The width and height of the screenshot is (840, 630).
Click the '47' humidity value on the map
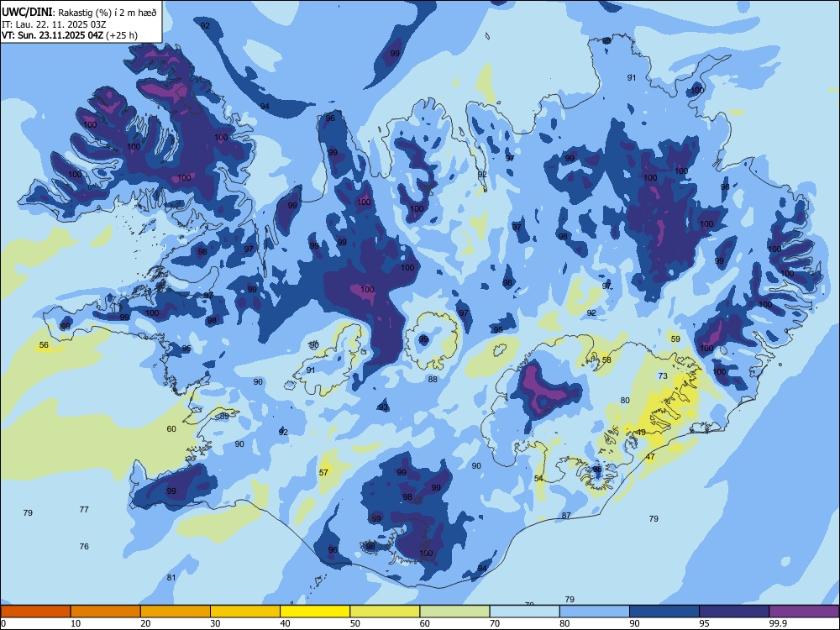point(650,457)
